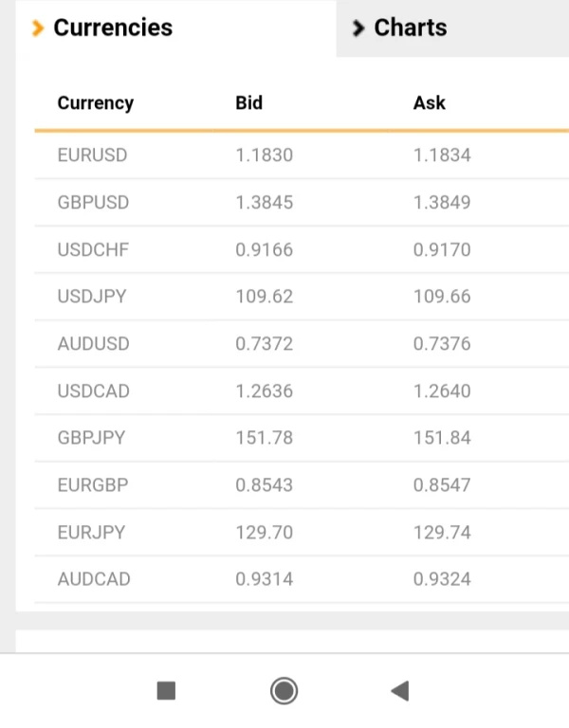Tap the recent apps square icon

(x=166, y=691)
